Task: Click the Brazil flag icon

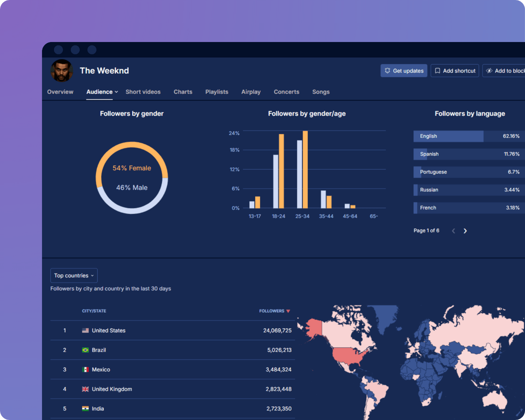Action: (x=85, y=350)
